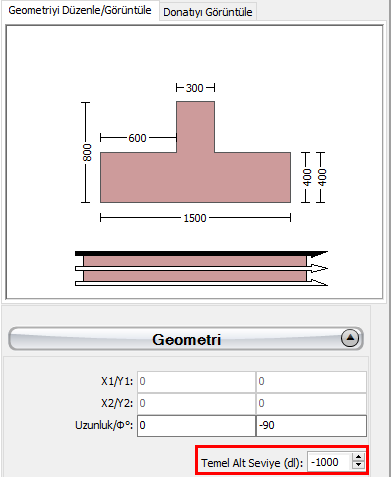The width and height of the screenshot is (391, 477).
Task: Select the 300 top width dimension
Action: (x=195, y=88)
